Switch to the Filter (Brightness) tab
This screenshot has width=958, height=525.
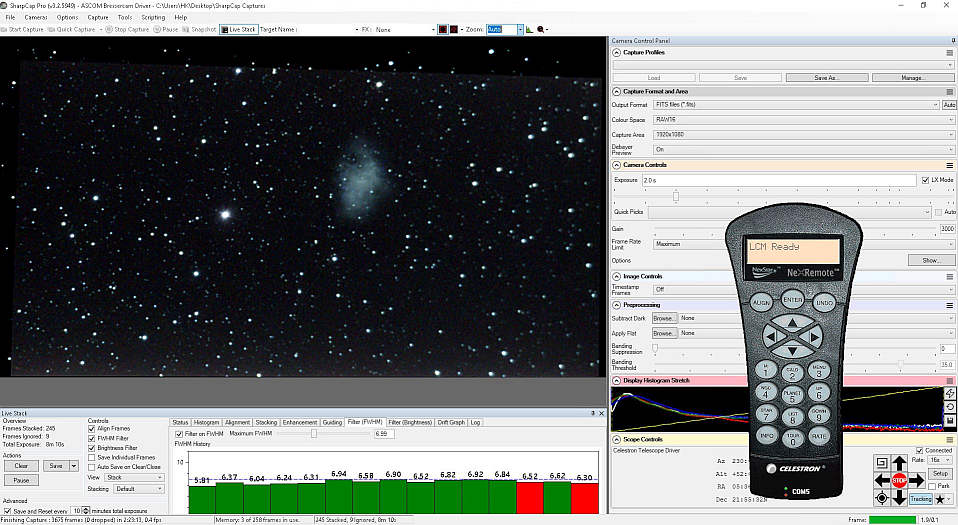(x=410, y=422)
